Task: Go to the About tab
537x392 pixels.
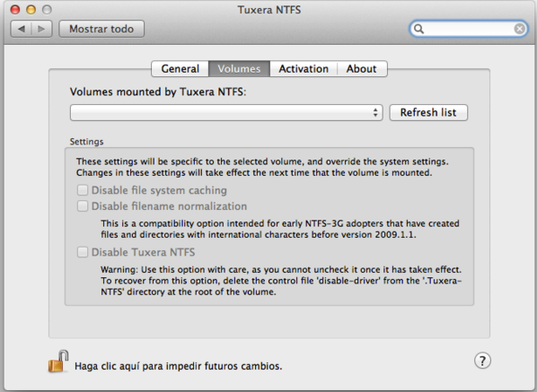Action: (x=362, y=69)
